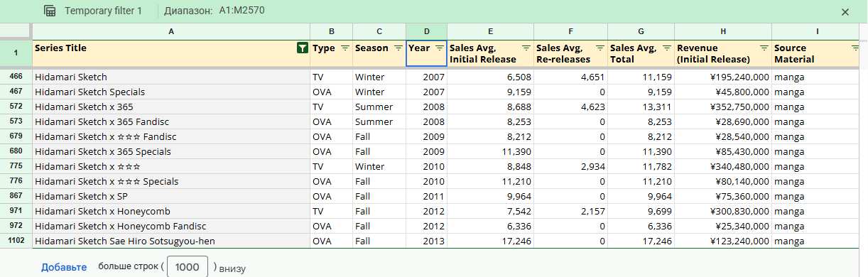
Task: Open Year column filter dropdown
Action: point(440,48)
